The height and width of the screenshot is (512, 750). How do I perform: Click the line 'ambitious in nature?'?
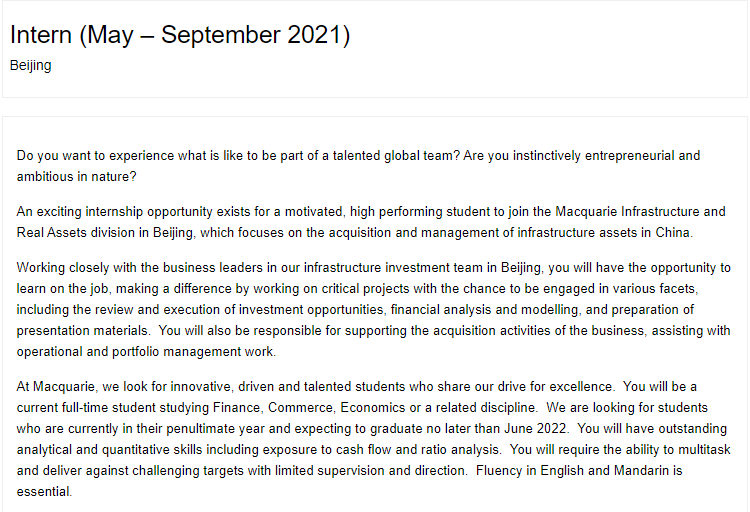click(77, 177)
